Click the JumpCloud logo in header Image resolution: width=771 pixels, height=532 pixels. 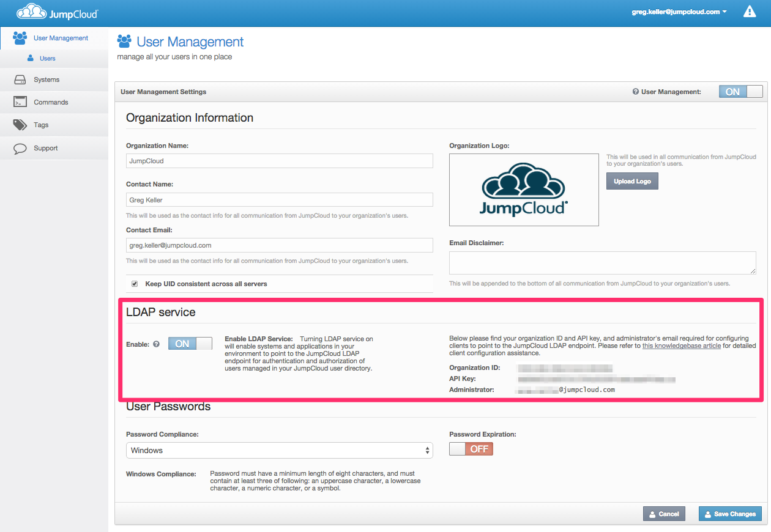(56, 12)
